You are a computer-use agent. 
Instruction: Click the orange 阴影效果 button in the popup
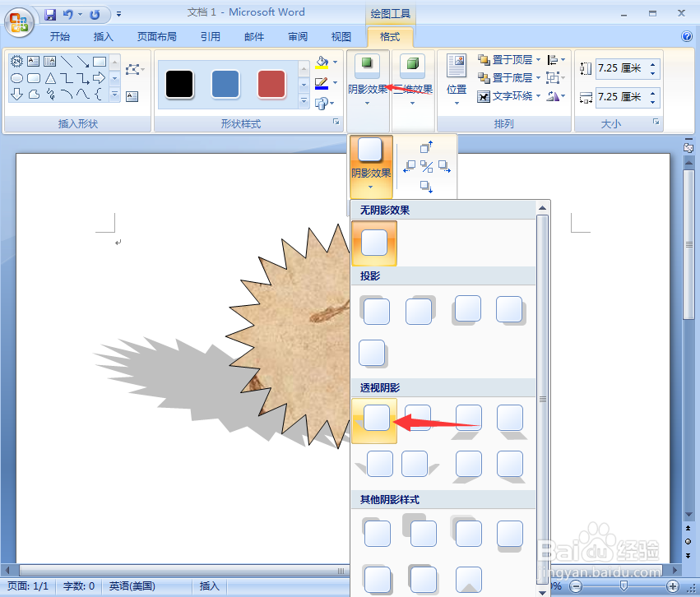(371, 166)
